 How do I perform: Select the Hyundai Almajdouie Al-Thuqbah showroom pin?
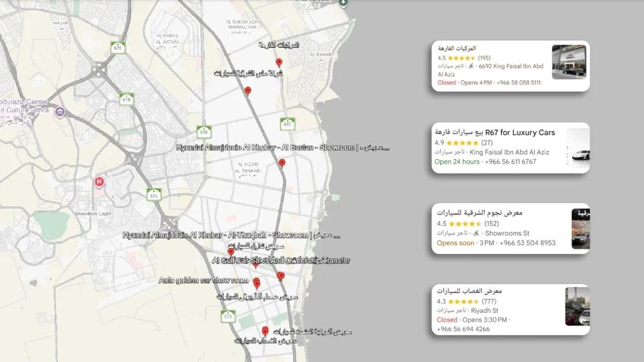point(231,251)
